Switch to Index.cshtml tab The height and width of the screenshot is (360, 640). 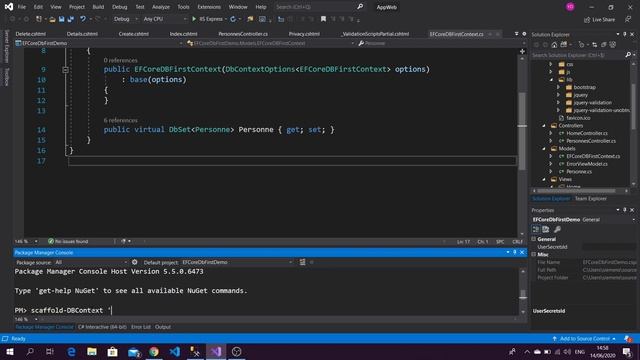[x=184, y=34]
